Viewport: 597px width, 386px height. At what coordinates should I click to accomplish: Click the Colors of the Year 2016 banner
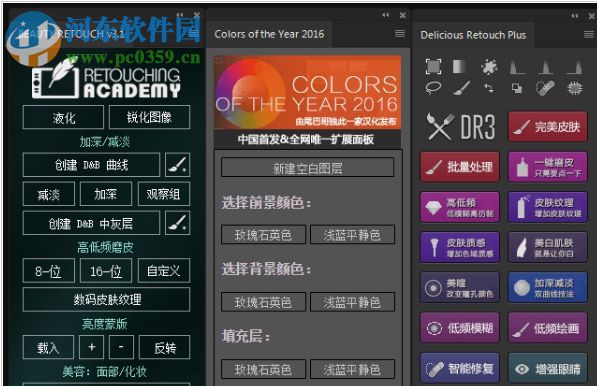[x=308, y=93]
